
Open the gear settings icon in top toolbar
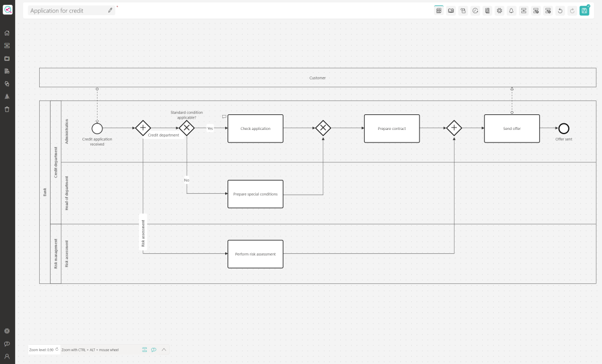coord(500,11)
